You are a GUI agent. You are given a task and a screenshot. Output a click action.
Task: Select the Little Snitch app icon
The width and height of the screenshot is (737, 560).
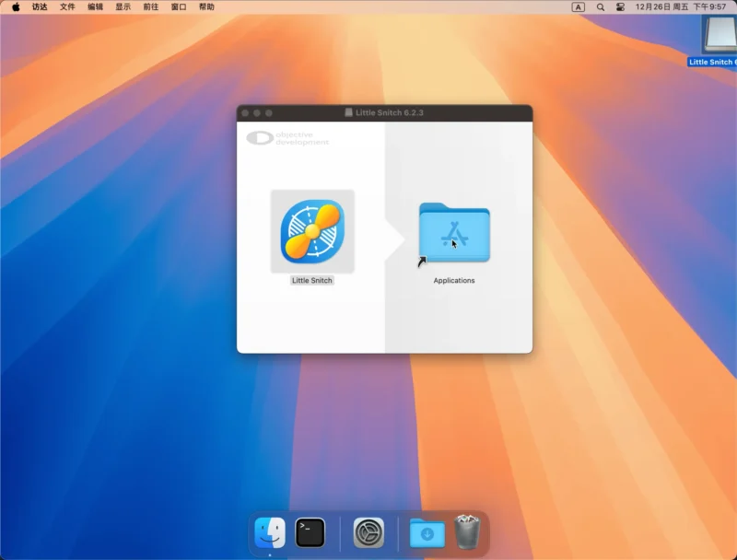point(311,231)
